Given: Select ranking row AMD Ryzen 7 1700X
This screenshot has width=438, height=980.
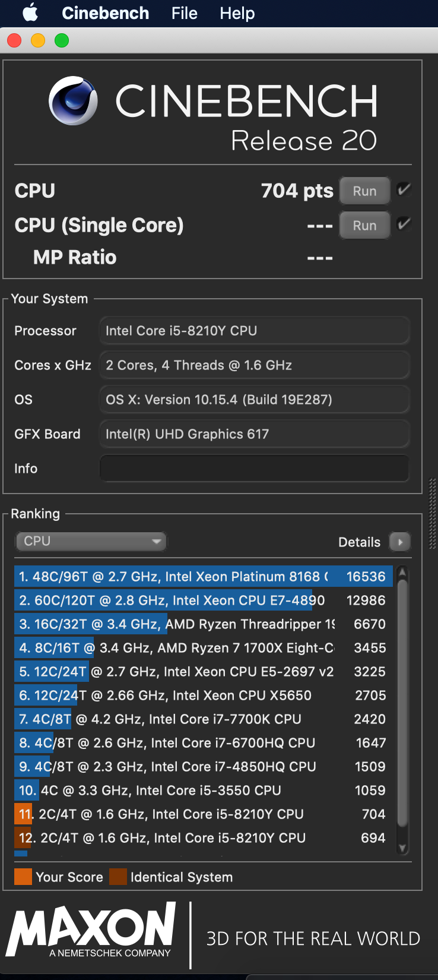Looking at the screenshot, I should [x=204, y=648].
